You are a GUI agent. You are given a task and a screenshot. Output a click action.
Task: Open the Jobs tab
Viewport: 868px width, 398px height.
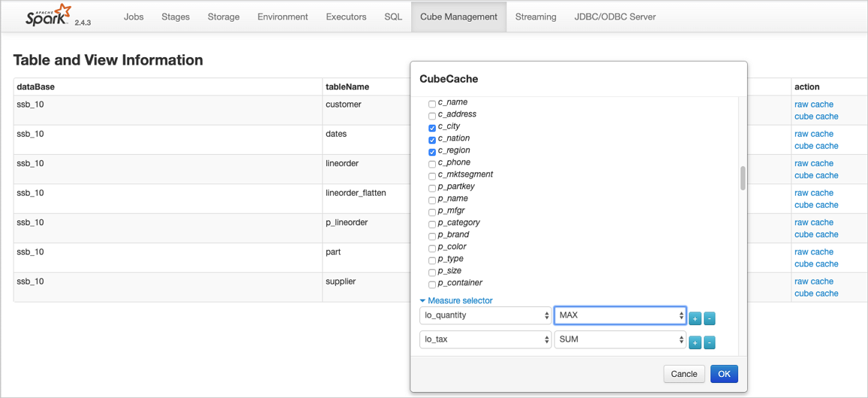tap(134, 17)
